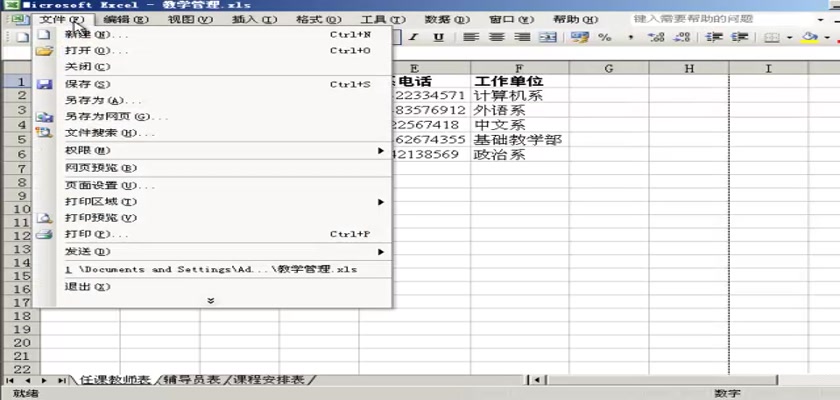This screenshot has height=400, width=840.
Task: Align cell text to the left
Action: [x=471, y=37]
